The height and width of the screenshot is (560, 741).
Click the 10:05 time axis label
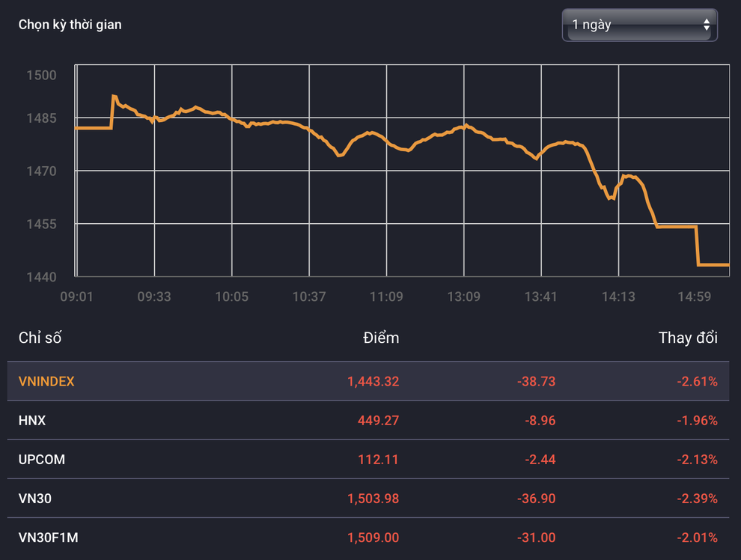click(x=231, y=296)
